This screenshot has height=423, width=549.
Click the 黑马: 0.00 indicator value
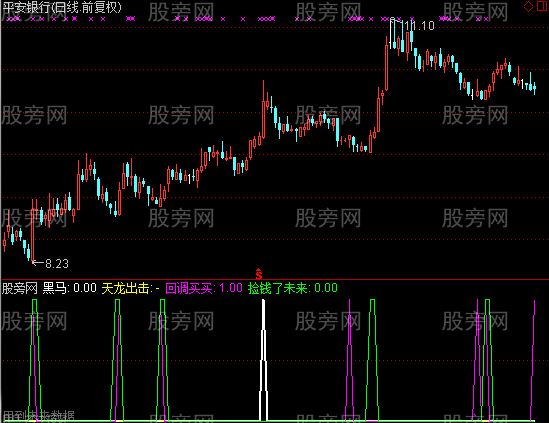70,288
